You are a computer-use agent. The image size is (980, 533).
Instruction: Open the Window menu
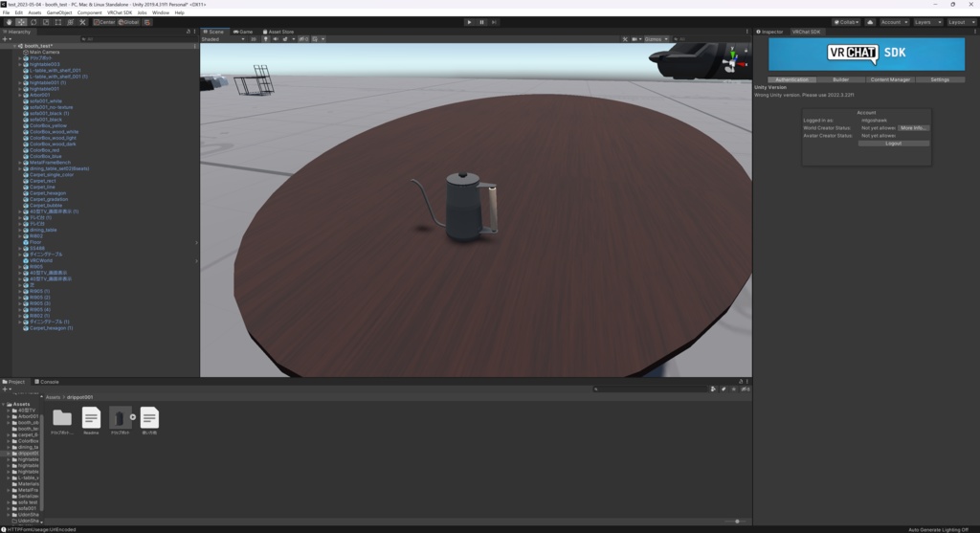pos(161,12)
